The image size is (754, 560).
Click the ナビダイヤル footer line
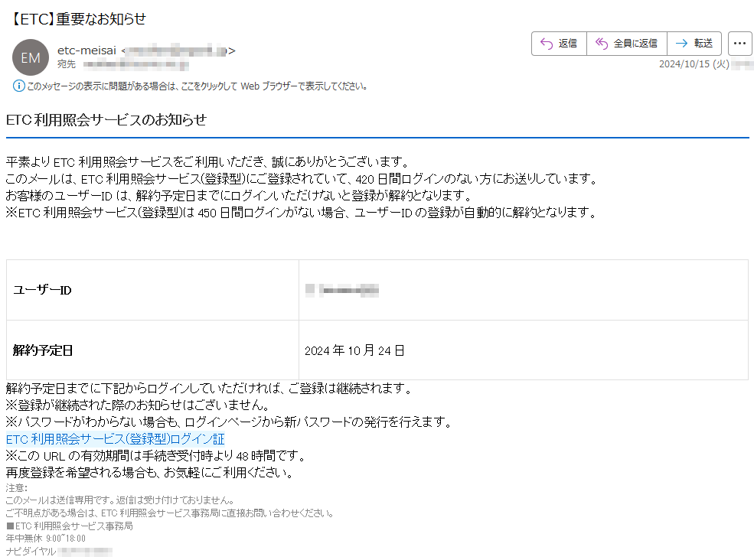(59, 552)
